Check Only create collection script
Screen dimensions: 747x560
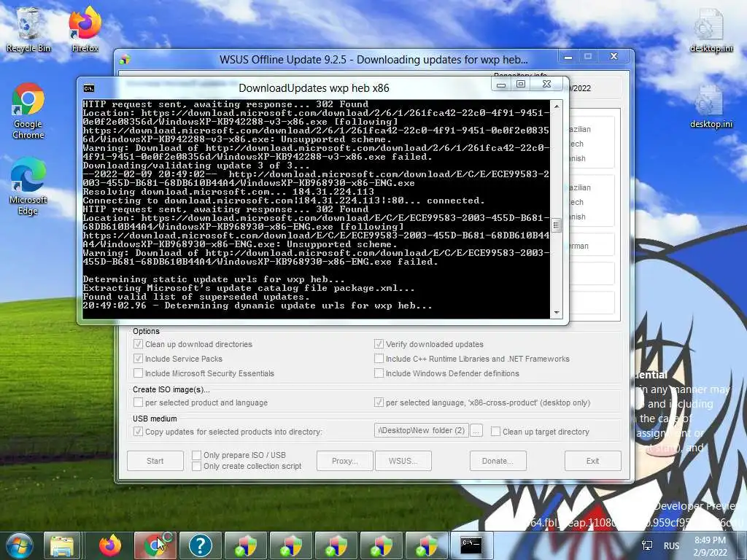(x=196, y=466)
